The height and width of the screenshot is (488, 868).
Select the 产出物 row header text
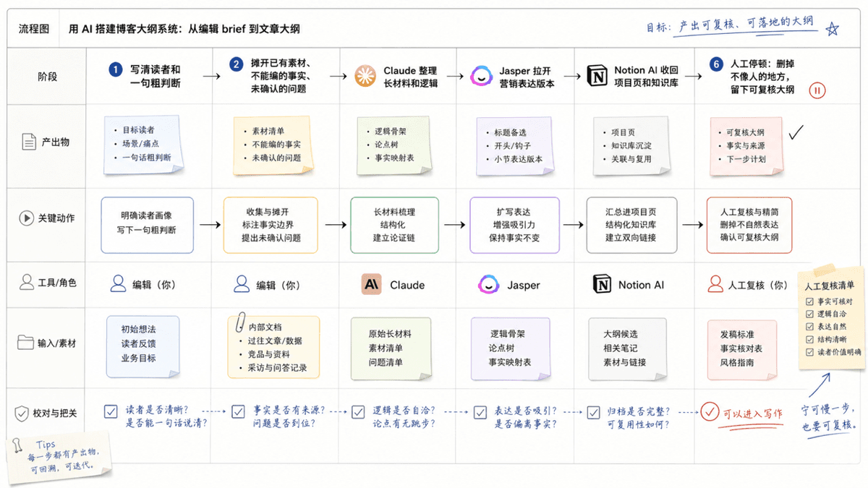pyautogui.click(x=57, y=142)
